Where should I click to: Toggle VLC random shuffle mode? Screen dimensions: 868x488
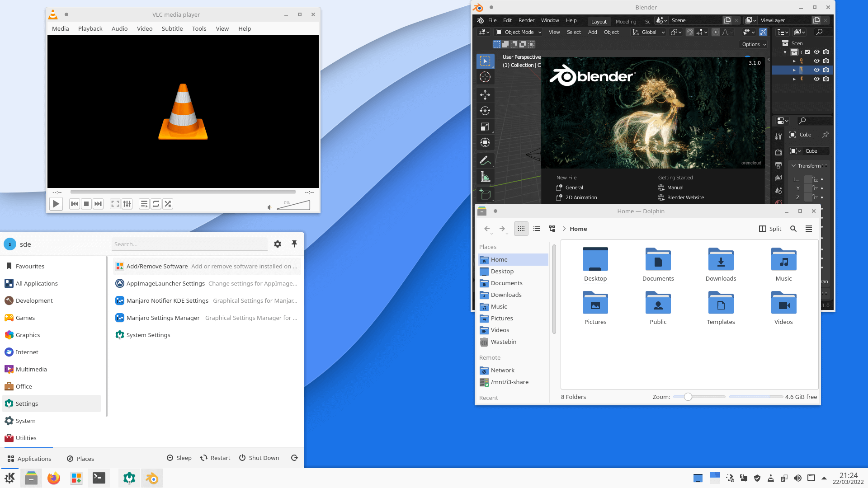pos(168,204)
